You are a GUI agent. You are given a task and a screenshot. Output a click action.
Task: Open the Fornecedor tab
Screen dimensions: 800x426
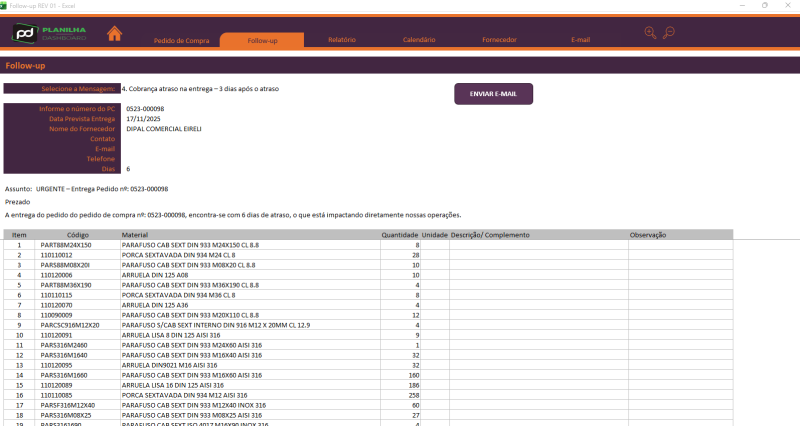tap(500, 40)
